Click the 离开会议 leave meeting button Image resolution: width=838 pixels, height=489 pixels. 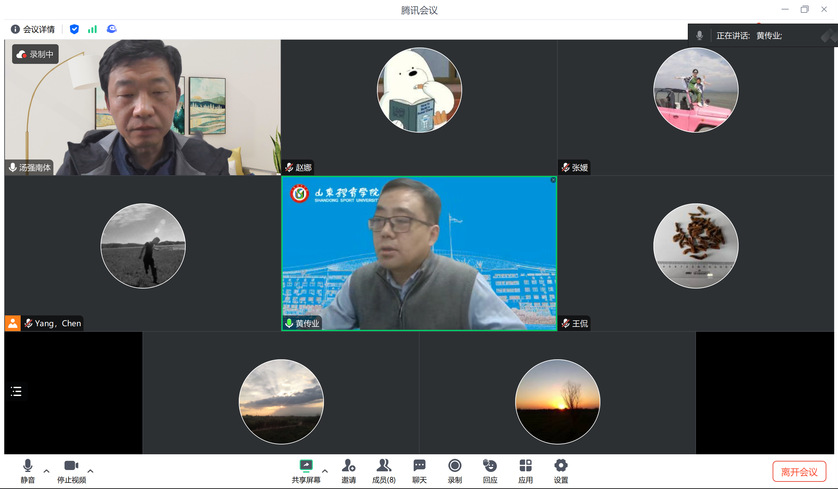tap(799, 472)
